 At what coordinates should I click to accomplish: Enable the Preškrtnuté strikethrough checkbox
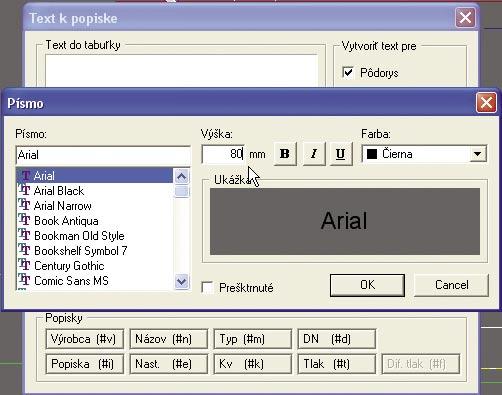[x=208, y=287]
